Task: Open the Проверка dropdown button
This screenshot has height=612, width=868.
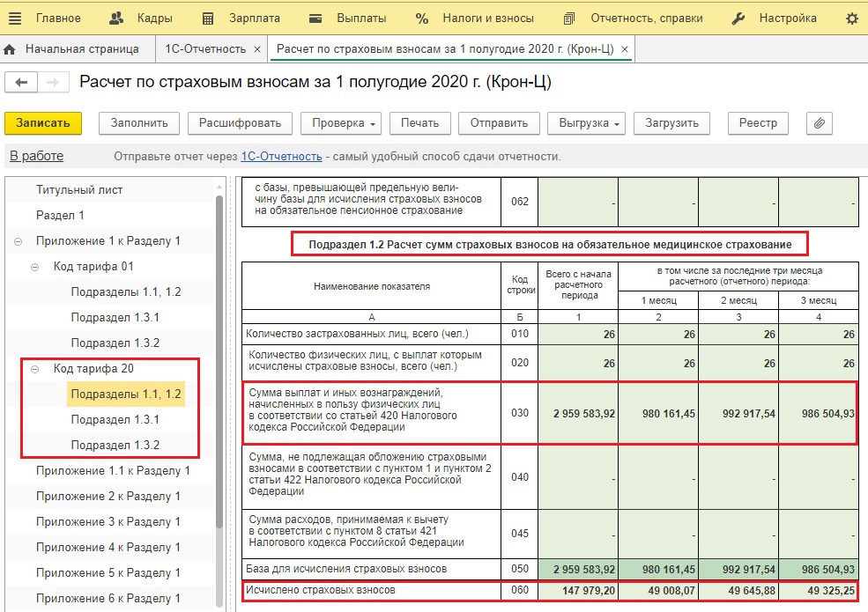Action: coord(343,123)
